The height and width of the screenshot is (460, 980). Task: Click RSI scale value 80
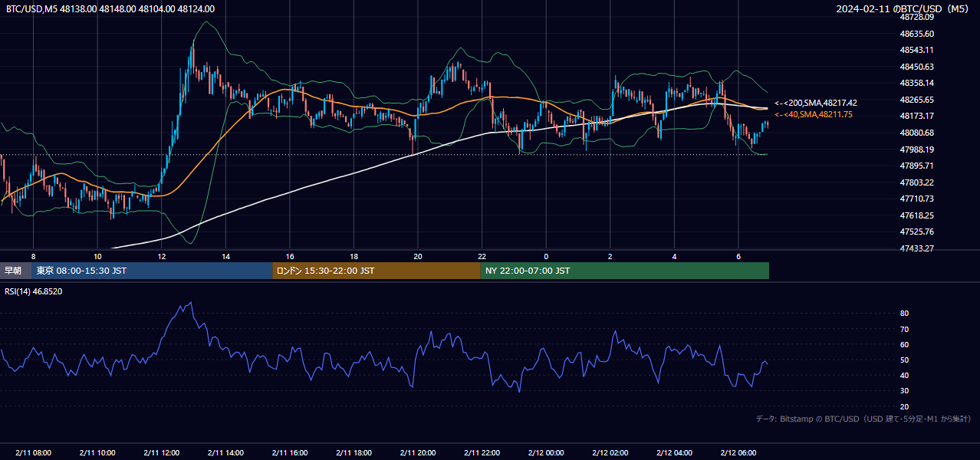point(905,314)
